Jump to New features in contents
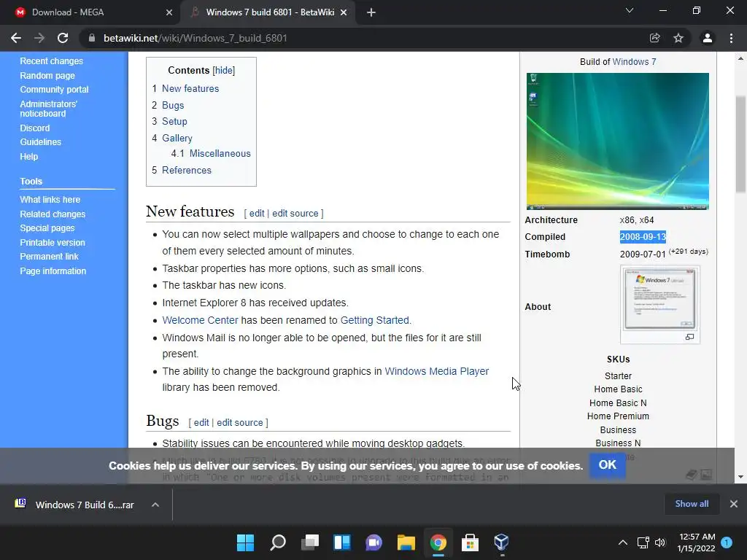 (x=190, y=88)
